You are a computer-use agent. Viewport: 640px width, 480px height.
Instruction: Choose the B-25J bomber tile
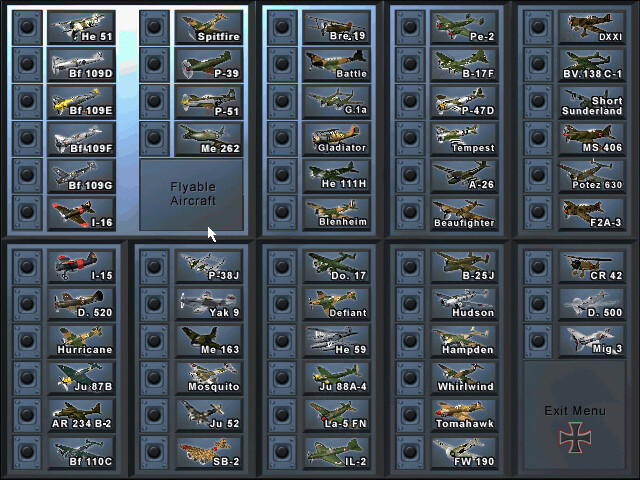[464, 267]
